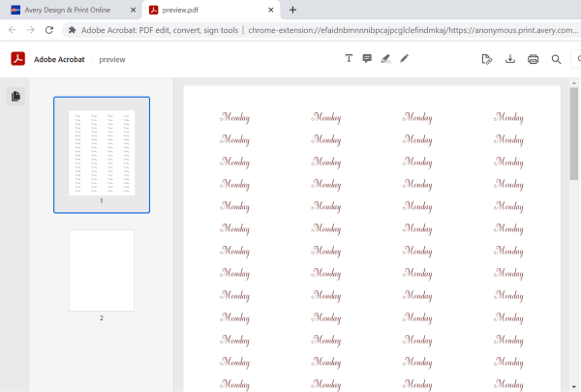
Task: Reload the current page
Action: 49,30
